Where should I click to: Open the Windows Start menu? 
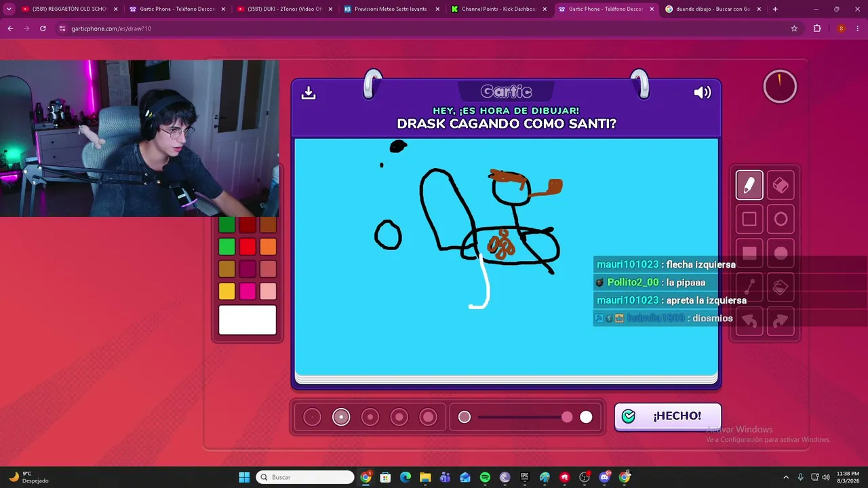[x=244, y=477]
